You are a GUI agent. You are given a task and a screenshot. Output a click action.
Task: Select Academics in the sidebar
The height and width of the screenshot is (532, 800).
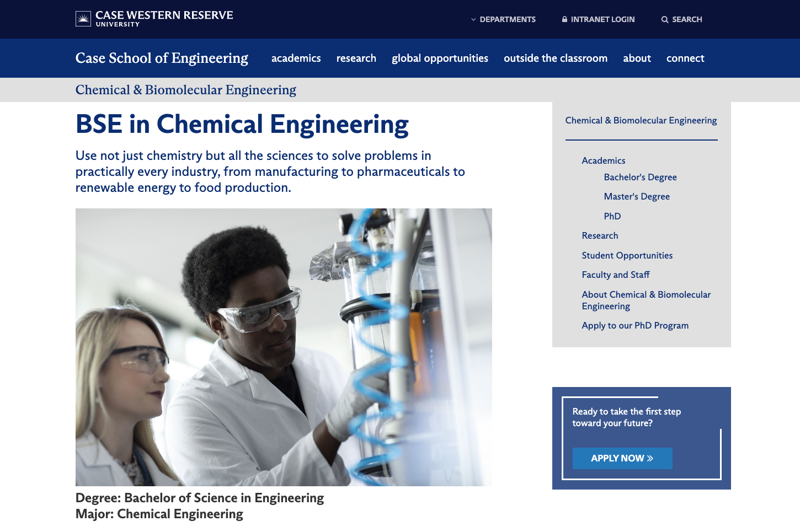click(x=604, y=160)
